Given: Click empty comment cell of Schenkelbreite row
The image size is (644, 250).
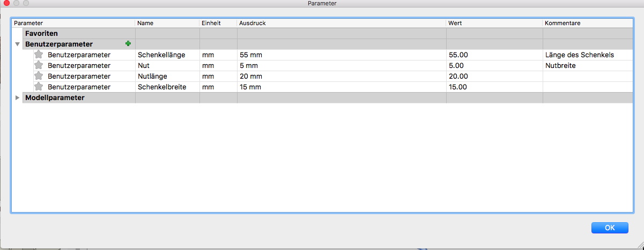Looking at the screenshot, I should (587, 87).
